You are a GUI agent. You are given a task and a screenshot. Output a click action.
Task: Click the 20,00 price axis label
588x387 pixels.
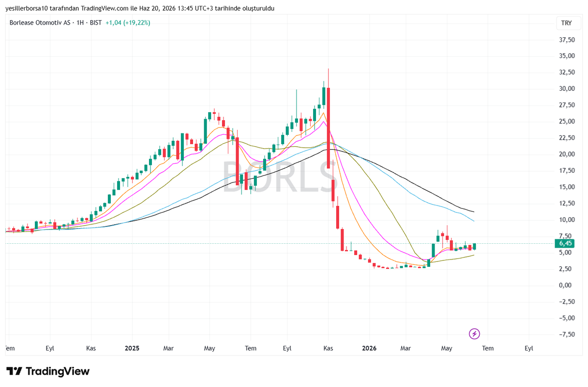(567, 154)
